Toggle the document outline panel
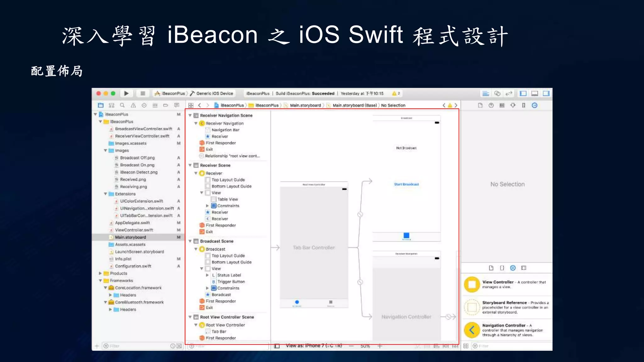The height and width of the screenshot is (362, 644). click(x=277, y=346)
